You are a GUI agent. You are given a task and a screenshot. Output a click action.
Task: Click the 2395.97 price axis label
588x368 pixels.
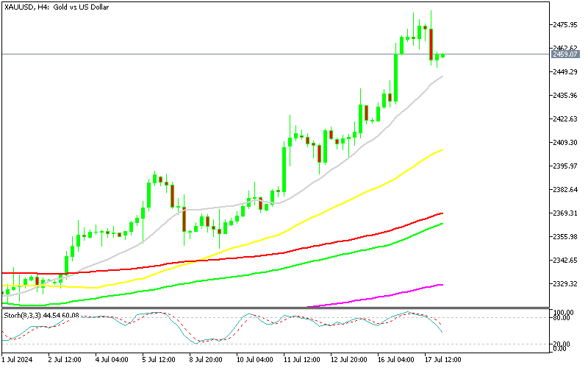click(564, 166)
